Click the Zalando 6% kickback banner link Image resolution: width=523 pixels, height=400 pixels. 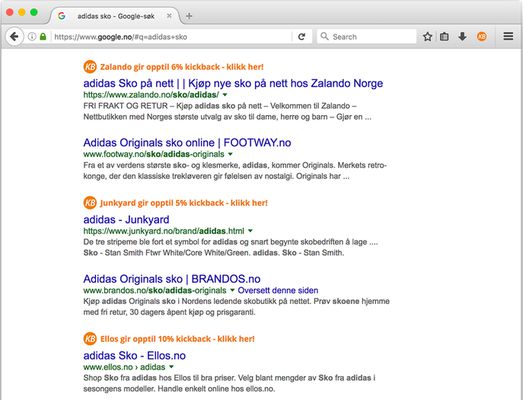point(182,67)
